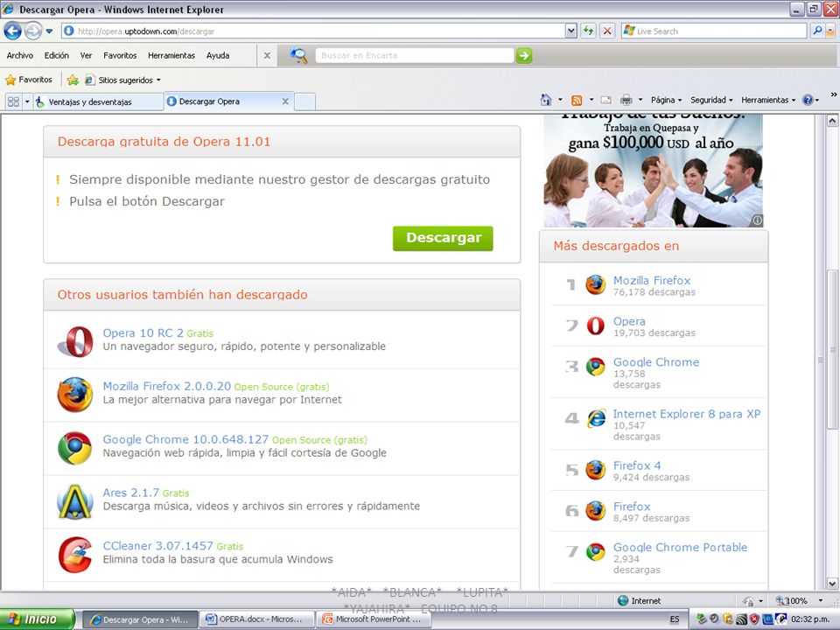
Task: Click the Read Mail envelope icon
Action: tap(605, 100)
